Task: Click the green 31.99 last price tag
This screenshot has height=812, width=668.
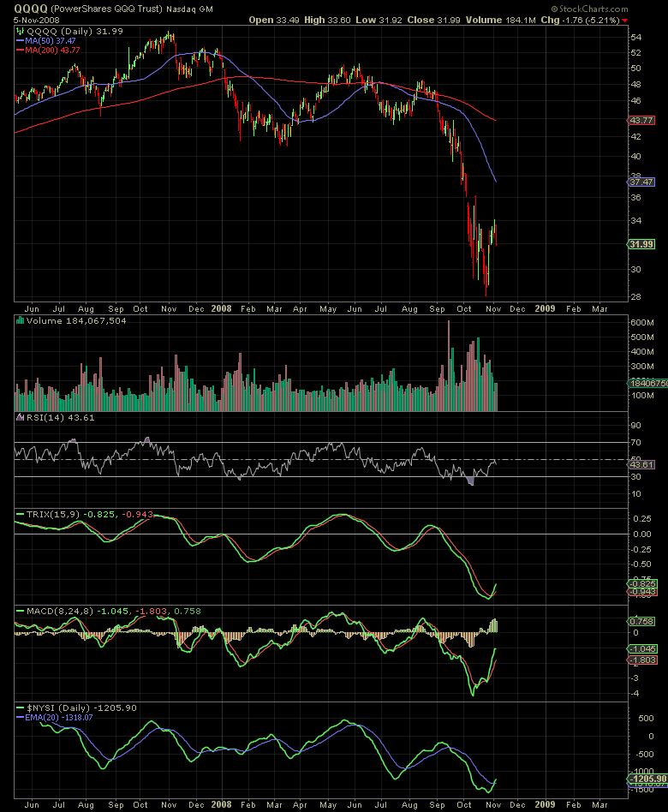Action: [x=641, y=244]
